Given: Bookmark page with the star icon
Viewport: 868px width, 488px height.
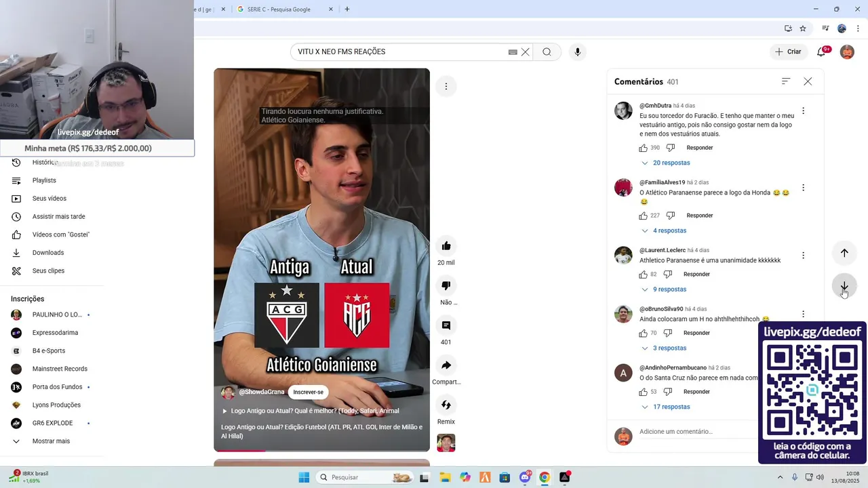Looking at the screenshot, I should 803,28.
